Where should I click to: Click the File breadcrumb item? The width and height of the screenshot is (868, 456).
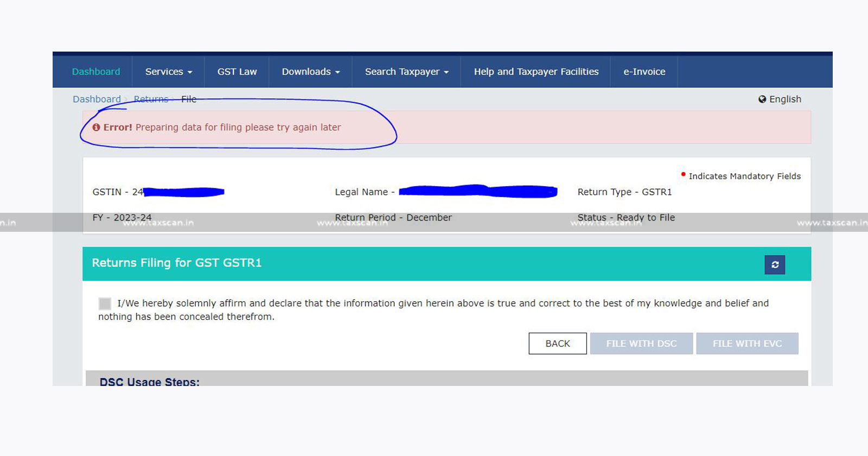[x=189, y=99]
